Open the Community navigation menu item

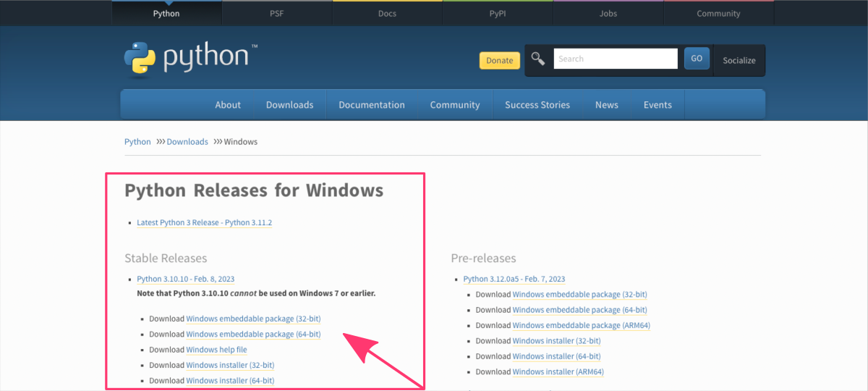tap(455, 105)
